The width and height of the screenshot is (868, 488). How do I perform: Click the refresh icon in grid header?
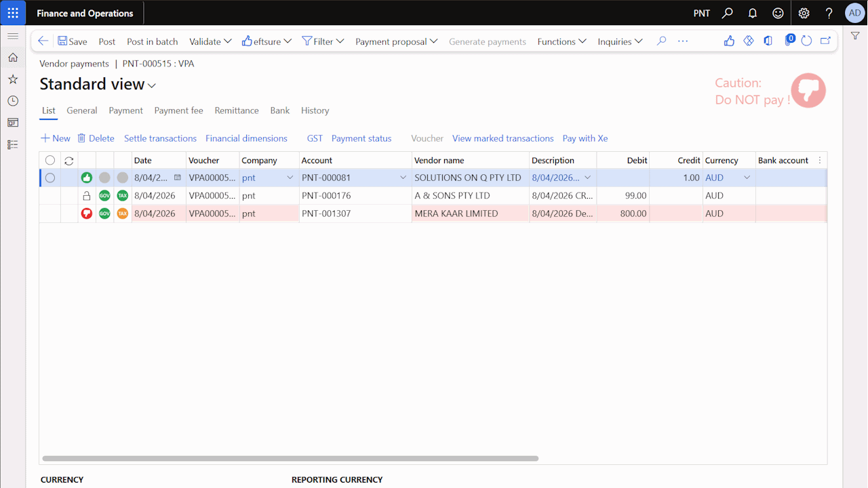tap(68, 161)
